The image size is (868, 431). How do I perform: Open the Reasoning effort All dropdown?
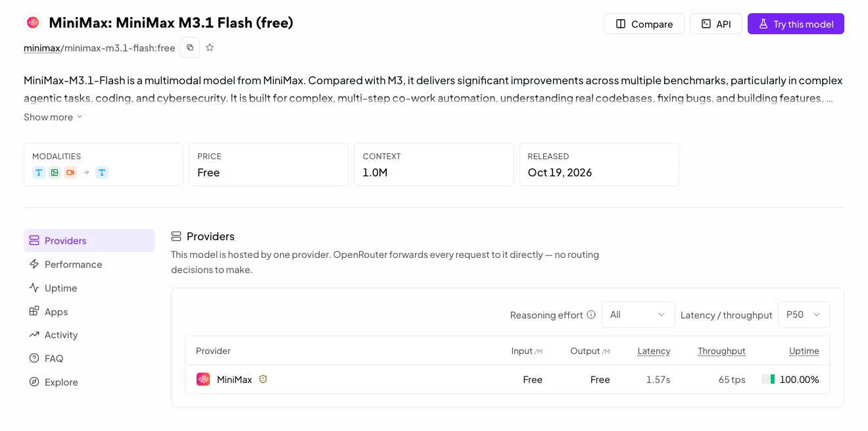[x=638, y=315]
